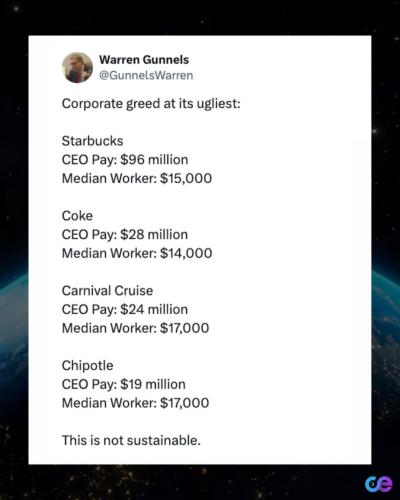Select the Starbucks heading text
400x500 pixels.
tap(92, 141)
